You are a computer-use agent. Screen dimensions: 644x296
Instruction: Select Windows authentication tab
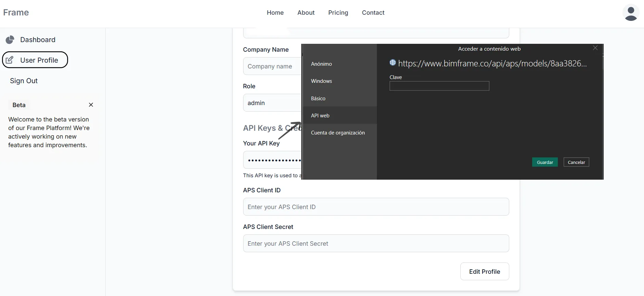pos(340,81)
